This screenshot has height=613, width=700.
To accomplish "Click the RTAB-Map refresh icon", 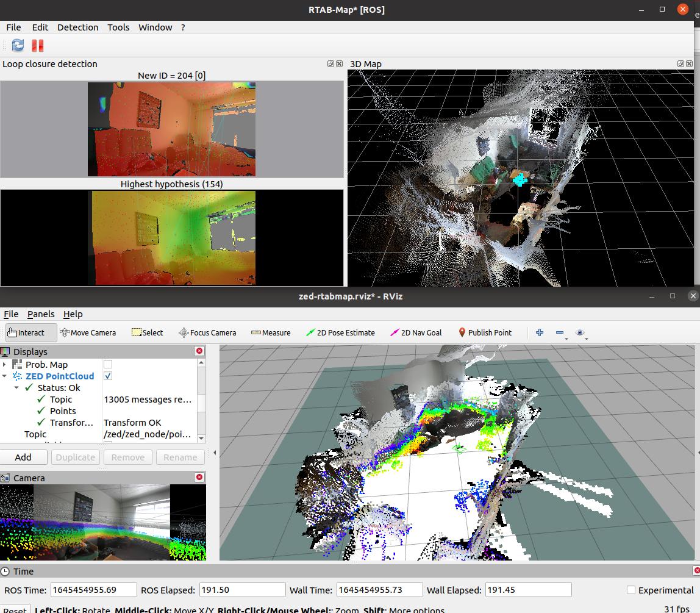I will point(18,45).
